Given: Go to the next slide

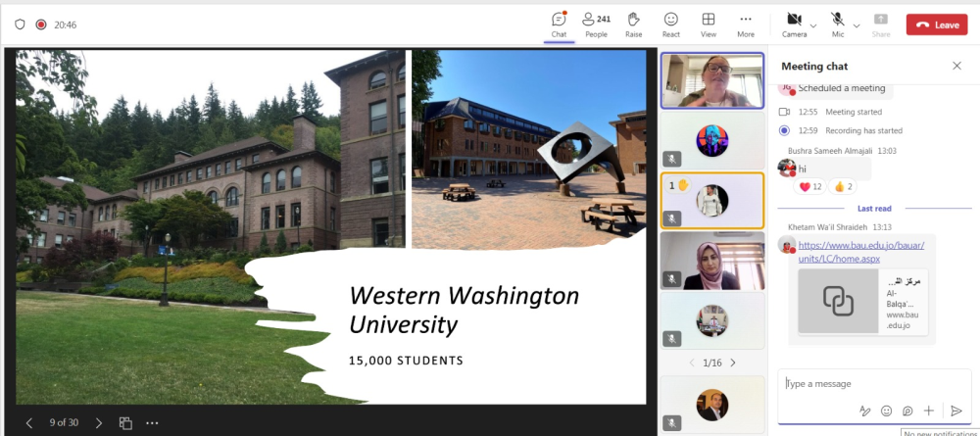Looking at the screenshot, I should pos(98,423).
